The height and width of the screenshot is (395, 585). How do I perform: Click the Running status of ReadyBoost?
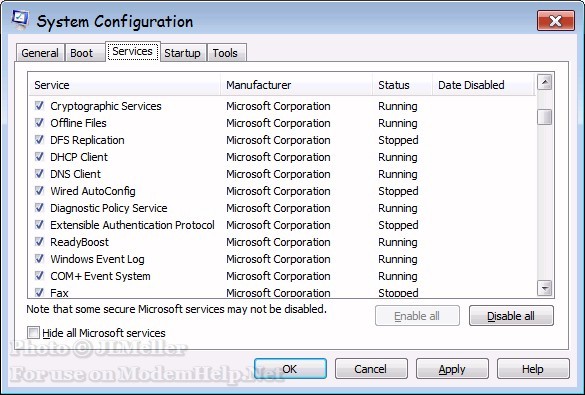coord(398,242)
